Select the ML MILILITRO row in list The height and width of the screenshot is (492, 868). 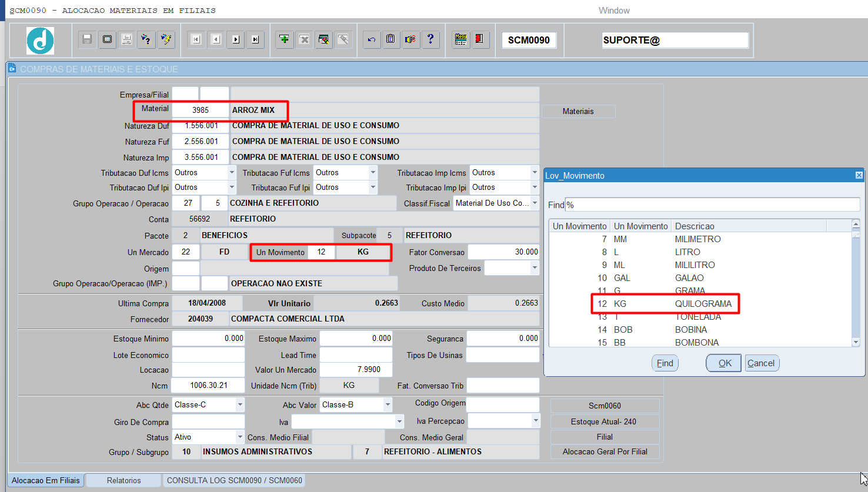(x=700, y=265)
